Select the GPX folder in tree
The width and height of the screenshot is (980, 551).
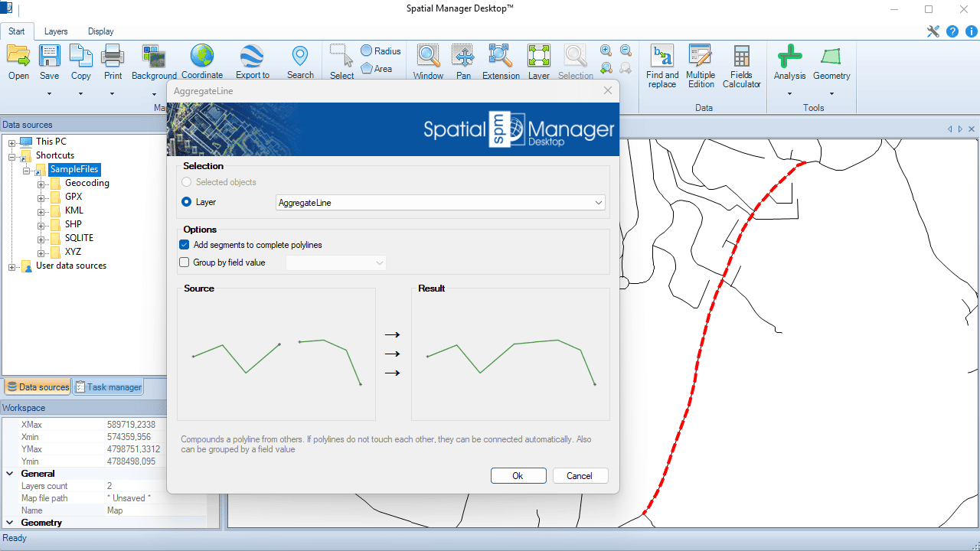click(73, 197)
